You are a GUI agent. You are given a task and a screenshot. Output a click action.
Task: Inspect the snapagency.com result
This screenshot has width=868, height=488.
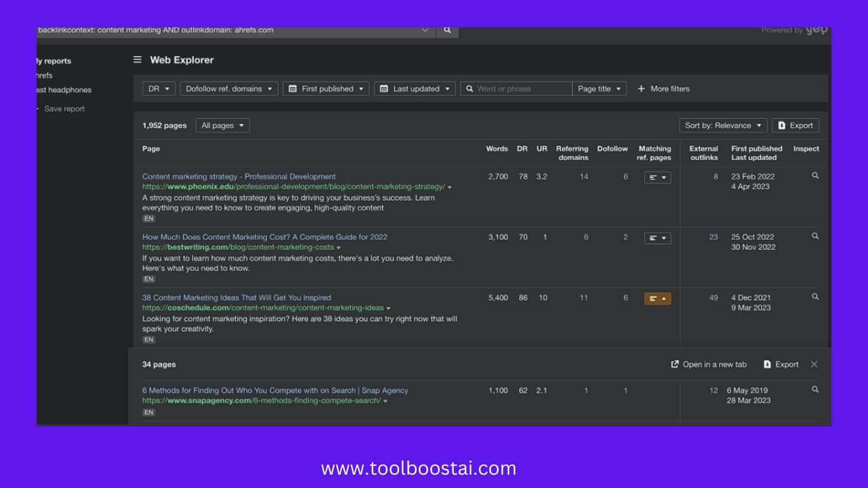pos(815,390)
